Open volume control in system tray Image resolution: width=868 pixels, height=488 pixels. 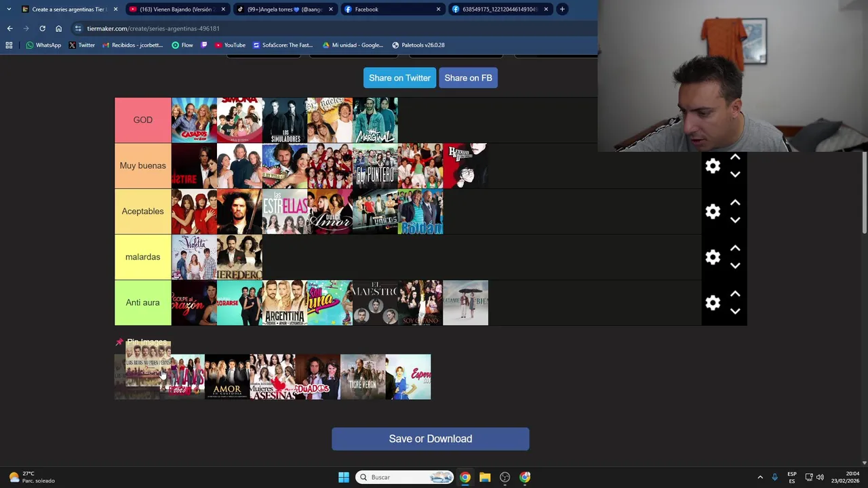[x=820, y=477]
